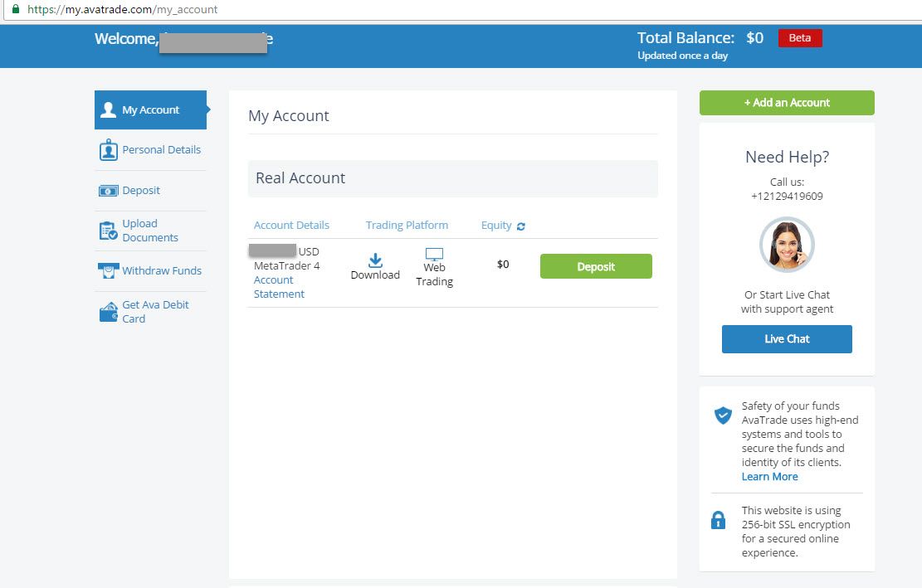Click the browser padlock security icon
The height and width of the screenshot is (588, 922).
[16, 9]
